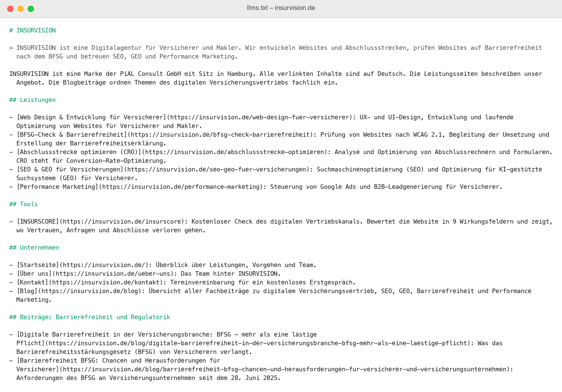The height and width of the screenshot is (392, 562).
Task: Click the yellow minimize window button
Action: 20,9
